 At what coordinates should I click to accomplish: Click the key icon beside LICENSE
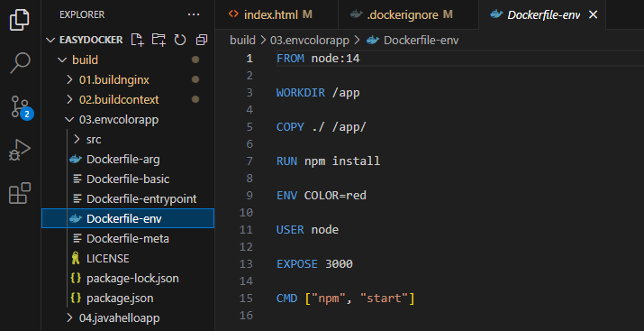(x=76, y=258)
